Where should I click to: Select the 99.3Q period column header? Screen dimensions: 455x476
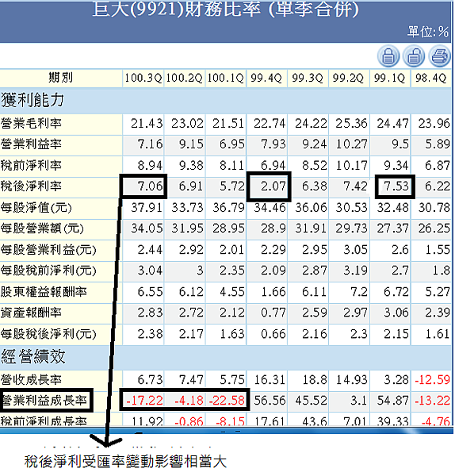pos(308,78)
